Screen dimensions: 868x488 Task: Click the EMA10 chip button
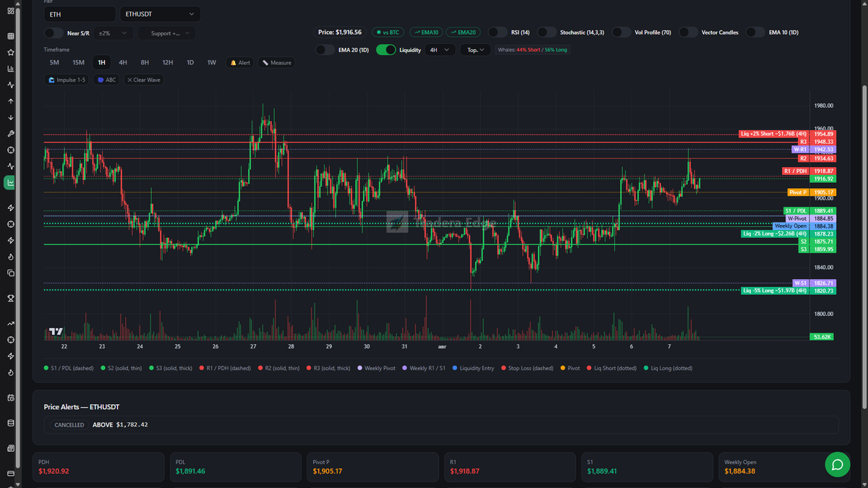[x=426, y=33]
